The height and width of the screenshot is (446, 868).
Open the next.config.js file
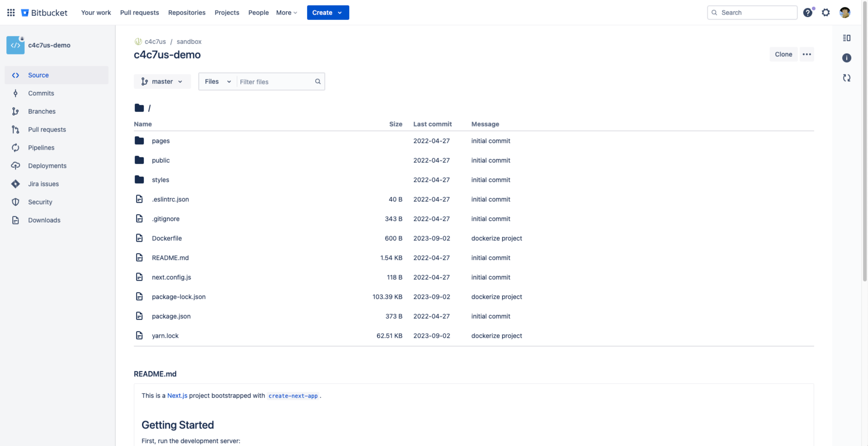(x=171, y=277)
